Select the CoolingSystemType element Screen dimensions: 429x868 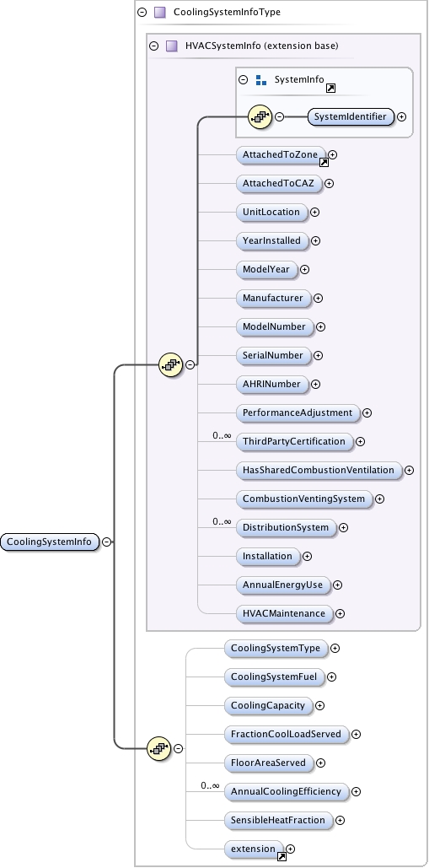click(x=276, y=648)
